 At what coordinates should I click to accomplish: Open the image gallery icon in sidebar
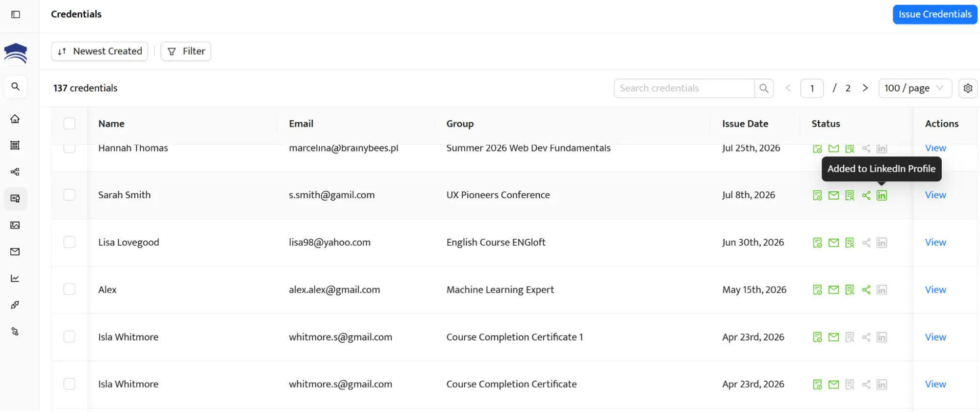[x=15, y=225]
